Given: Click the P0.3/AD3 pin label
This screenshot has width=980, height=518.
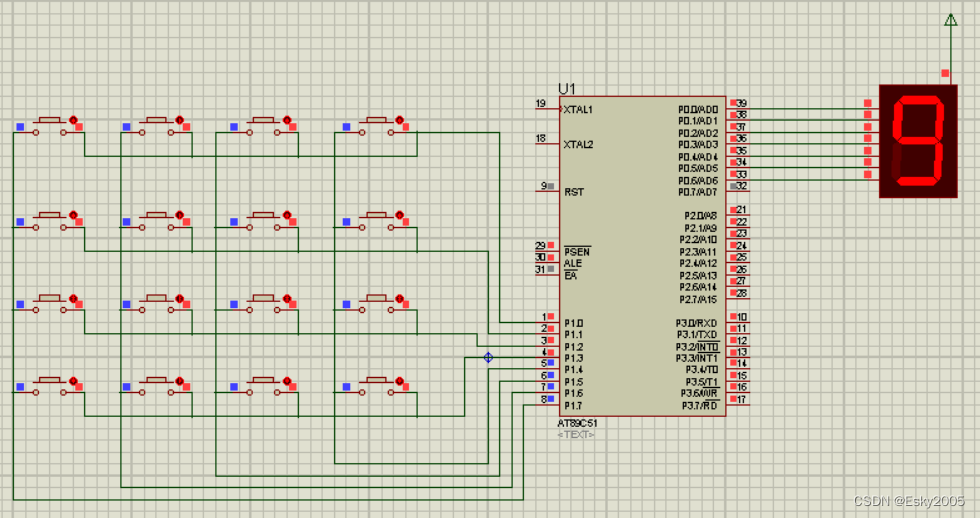Looking at the screenshot, I should click(698, 144).
